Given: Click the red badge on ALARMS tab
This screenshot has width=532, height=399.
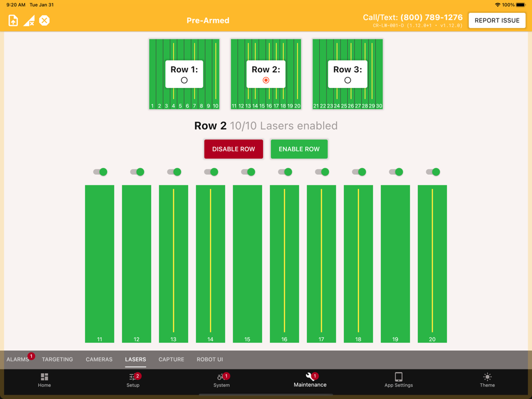Looking at the screenshot, I should coord(31,356).
